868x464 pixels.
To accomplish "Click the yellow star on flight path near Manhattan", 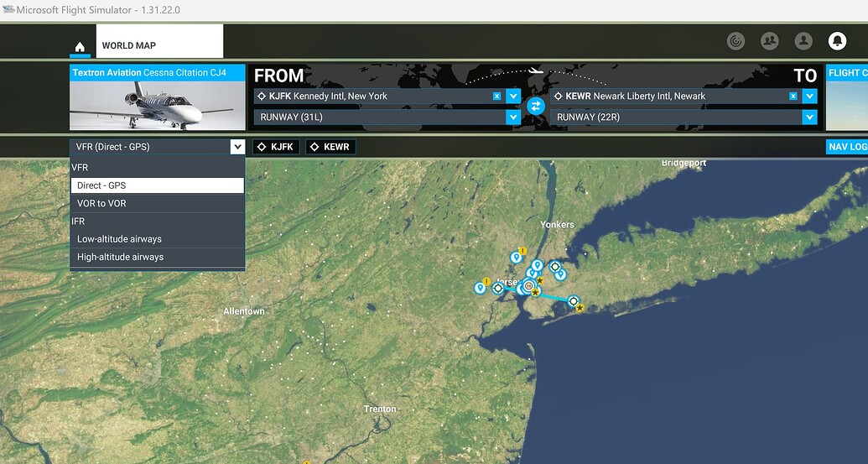I will [535, 292].
